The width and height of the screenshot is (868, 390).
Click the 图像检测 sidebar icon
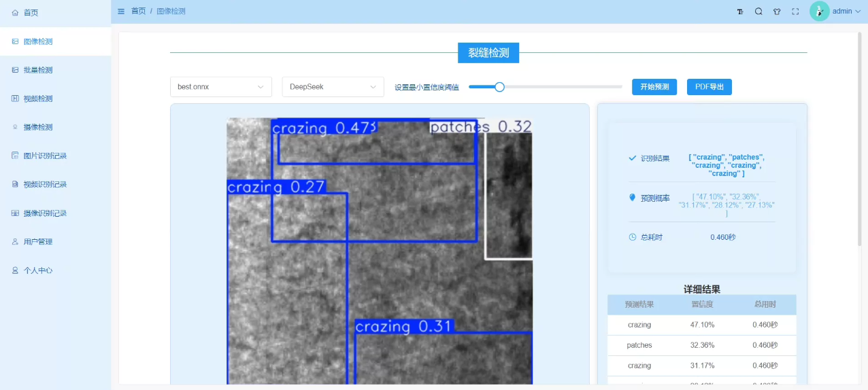[x=15, y=41]
